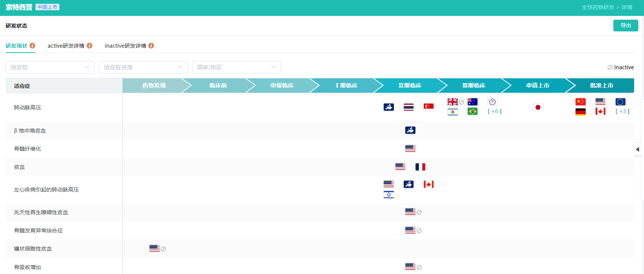The image size is (644, 274).
Task: Click the France flag in 贫血 row
Action: point(420,167)
